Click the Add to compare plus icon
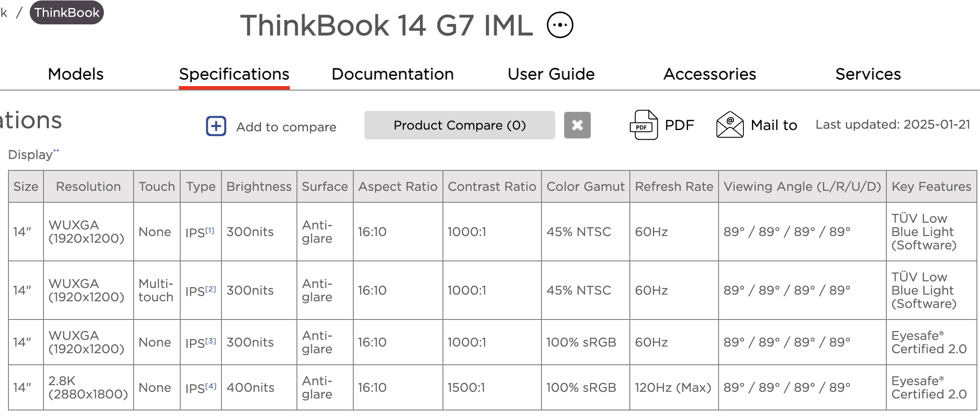 pyautogui.click(x=216, y=126)
